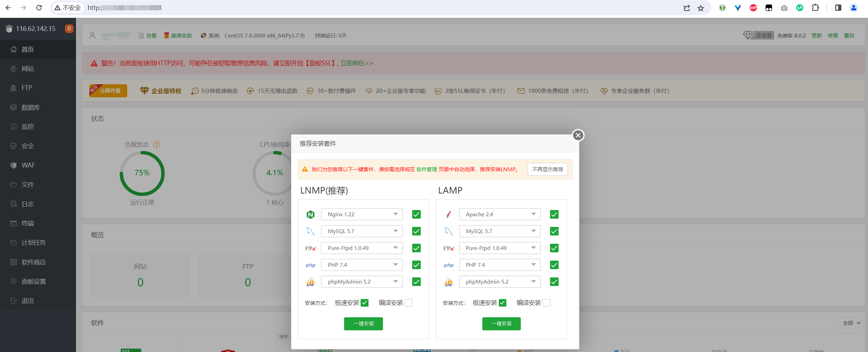Screen dimensions: 868x352
Task: Select 退出 in the sidebar menu
Action: pos(38,301)
